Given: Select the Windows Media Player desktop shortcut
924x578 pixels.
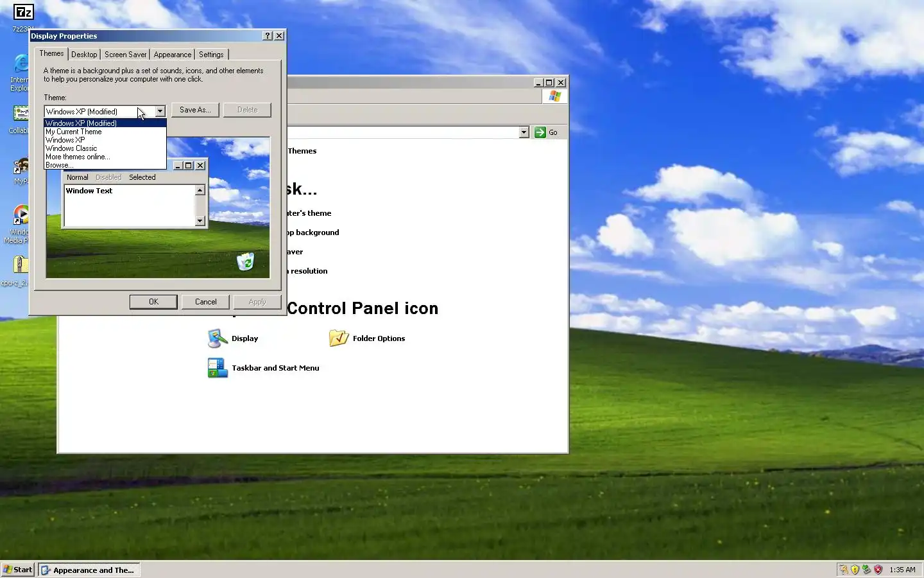Looking at the screenshot, I should pyautogui.click(x=21, y=215).
